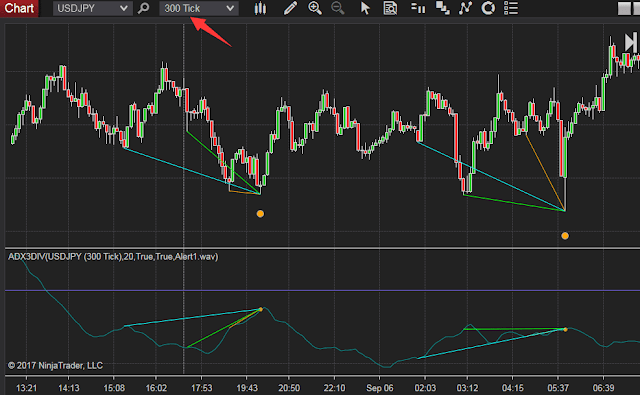Click the ADX3DIV indicator label
The height and width of the screenshot is (395, 640).
(113, 257)
